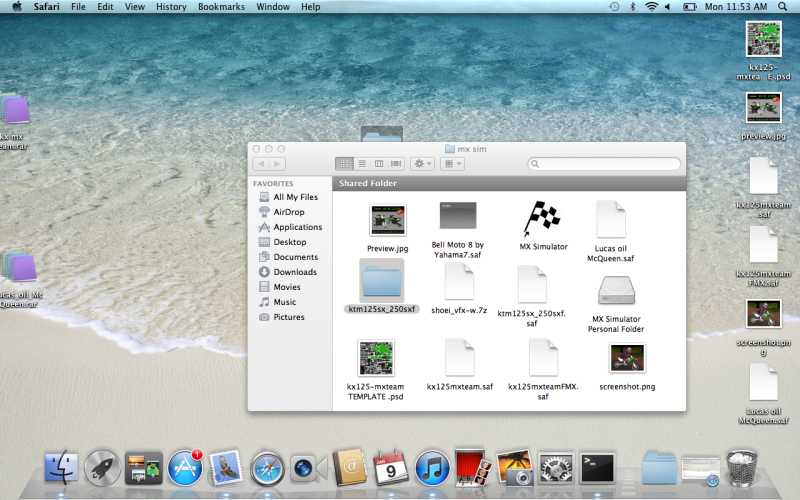Open the Window menu

click(x=273, y=7)
